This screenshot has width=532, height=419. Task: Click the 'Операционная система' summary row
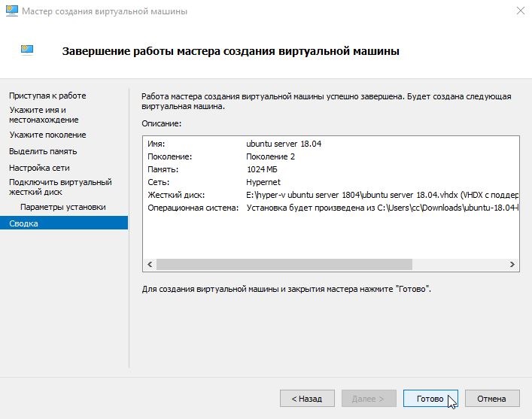point(333,208)
